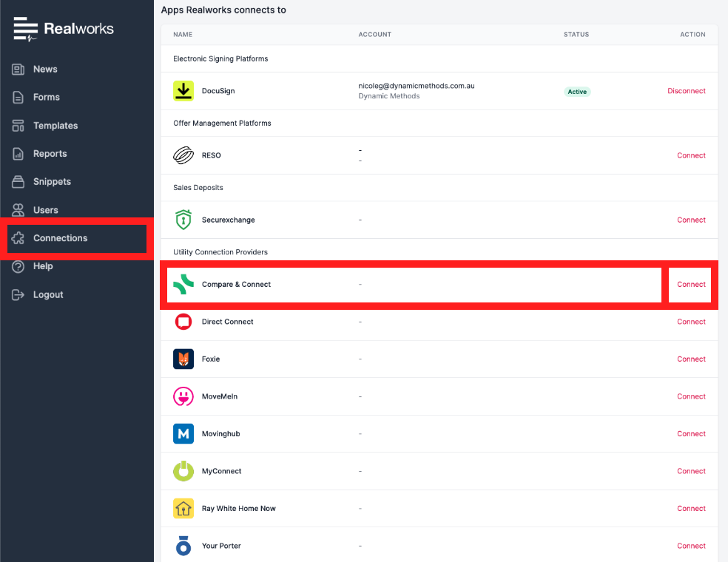Connect MoveMeIn
728x562 pixels.
(x=691, y=396)
